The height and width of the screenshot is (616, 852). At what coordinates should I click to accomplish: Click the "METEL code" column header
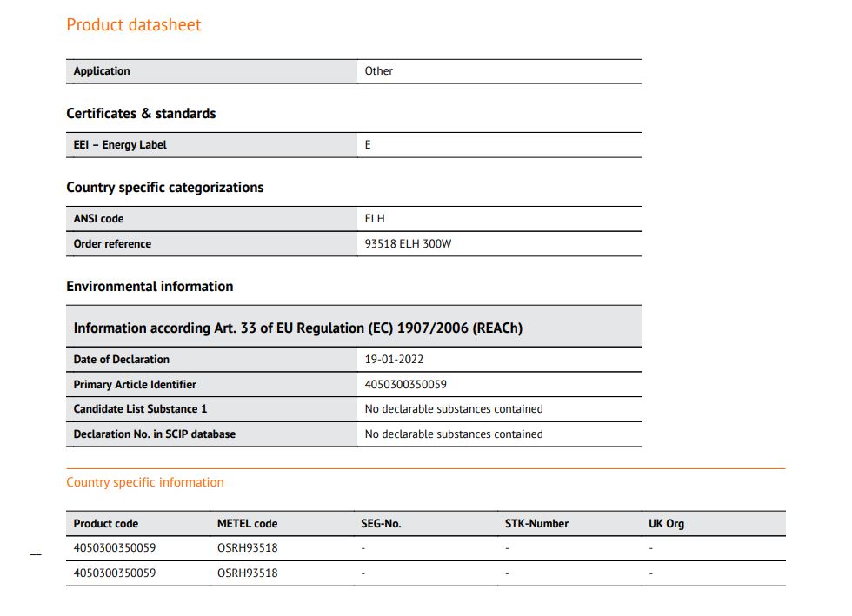coord(247,524)
